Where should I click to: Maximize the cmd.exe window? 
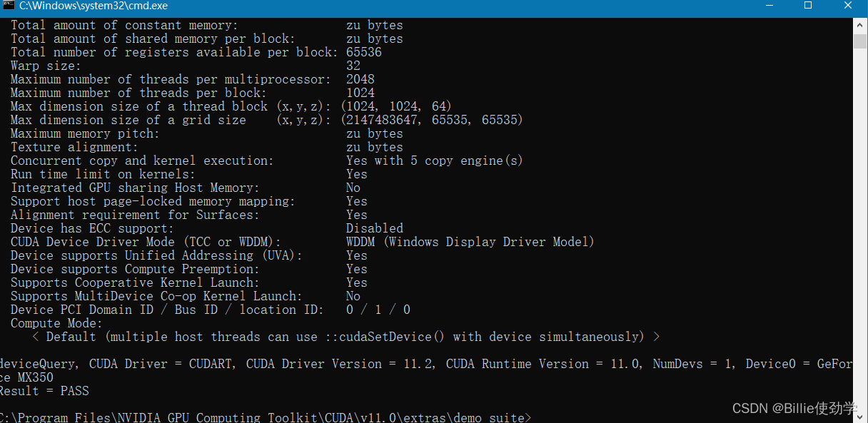point(808,6)
